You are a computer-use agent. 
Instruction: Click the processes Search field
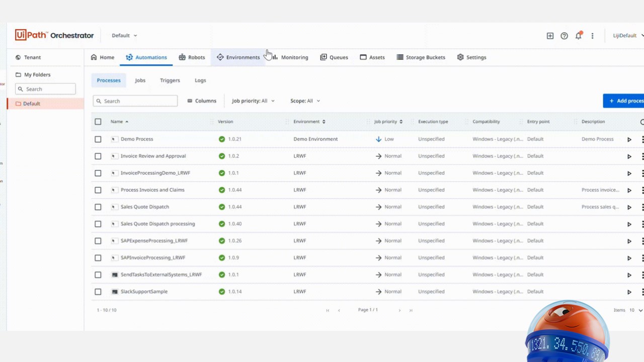135,101
